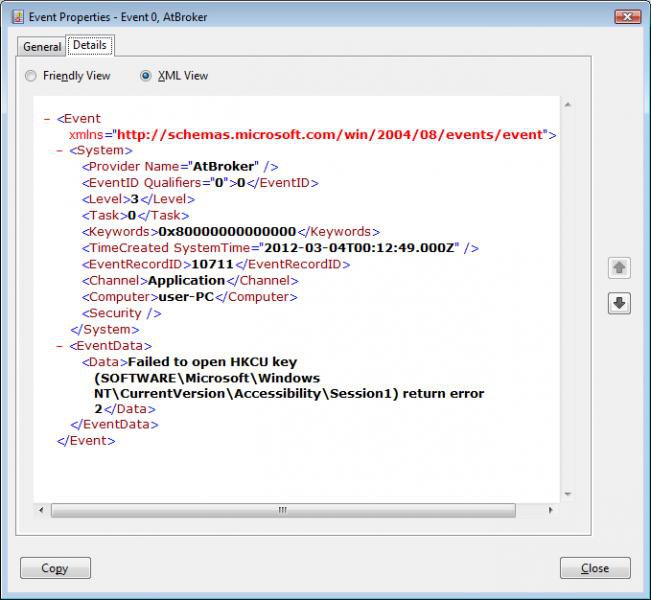The height and width of the screenshot is (600, 651).
Task: Show previous event with up arrow
Action: (619, 267)
